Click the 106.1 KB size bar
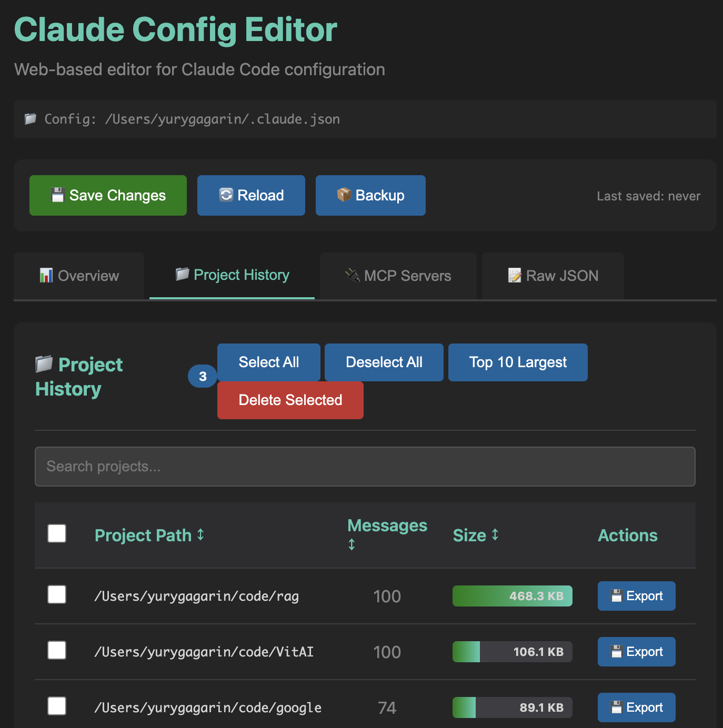Viewport: 723px width, 728px height. (x=513, y=652)
